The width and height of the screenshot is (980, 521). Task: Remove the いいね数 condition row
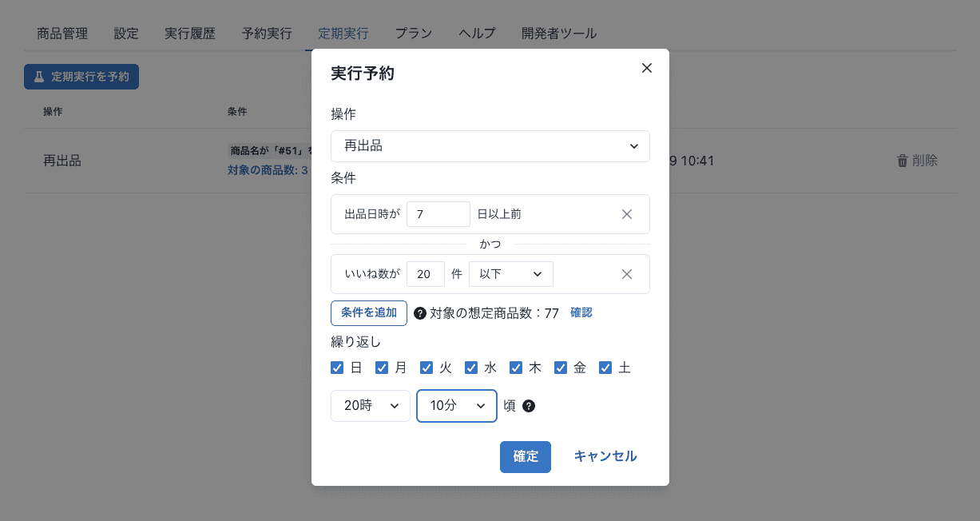[627, 274]
